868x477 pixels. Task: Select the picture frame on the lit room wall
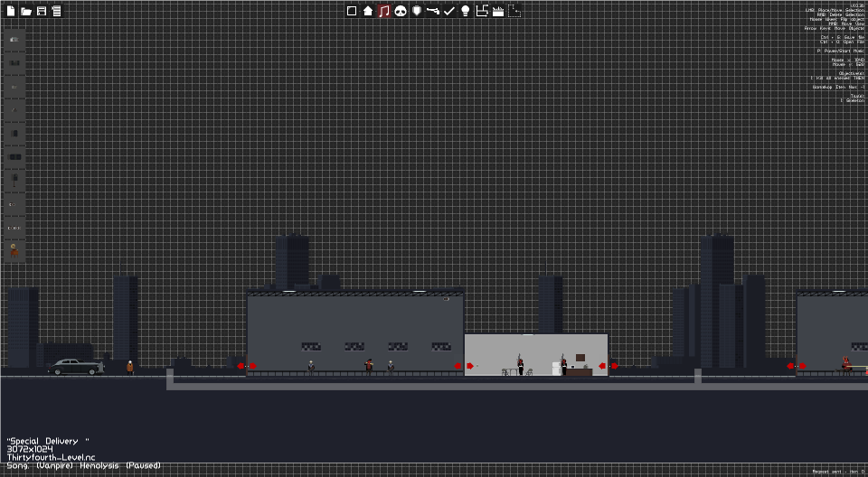[x=580, y=358]
